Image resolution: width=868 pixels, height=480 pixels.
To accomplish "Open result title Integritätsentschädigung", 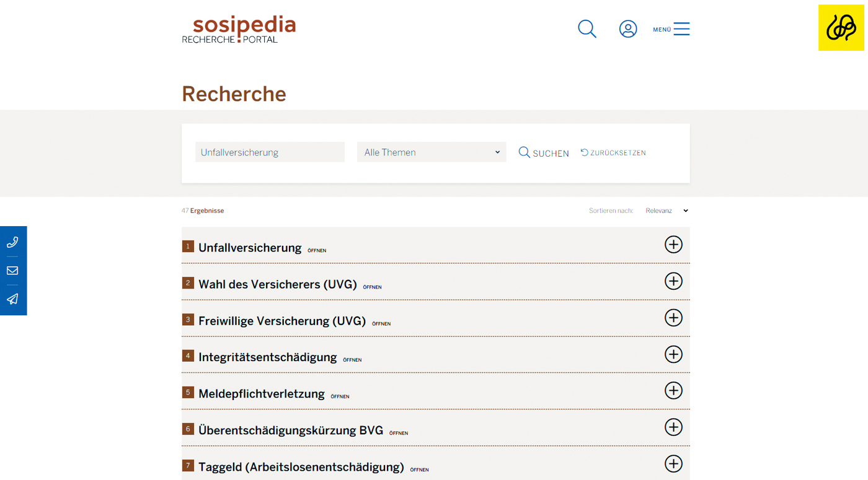I will [268, 357].
